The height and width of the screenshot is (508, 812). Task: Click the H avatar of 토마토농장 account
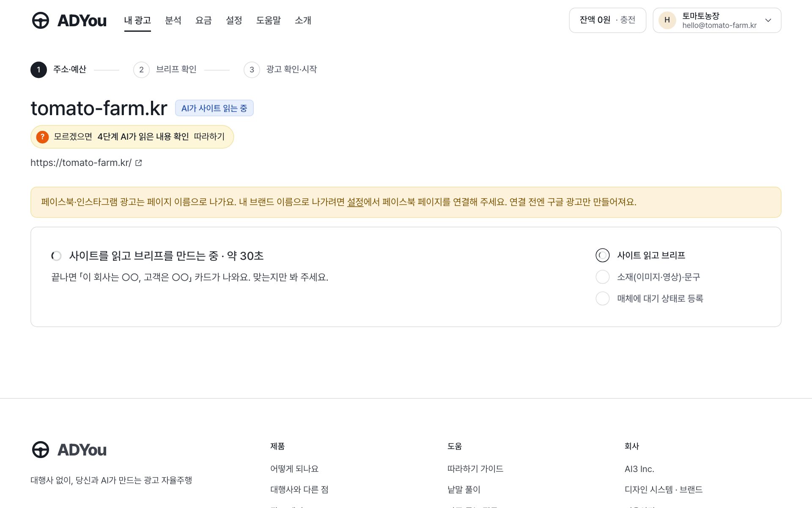(667, 20)
